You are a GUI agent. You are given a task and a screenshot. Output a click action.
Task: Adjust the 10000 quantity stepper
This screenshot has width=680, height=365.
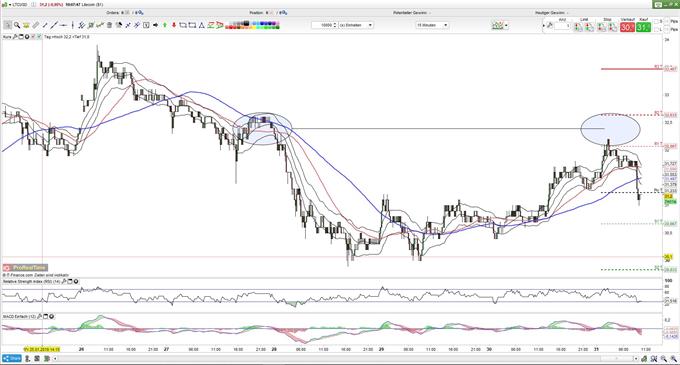tap(335, 25)
